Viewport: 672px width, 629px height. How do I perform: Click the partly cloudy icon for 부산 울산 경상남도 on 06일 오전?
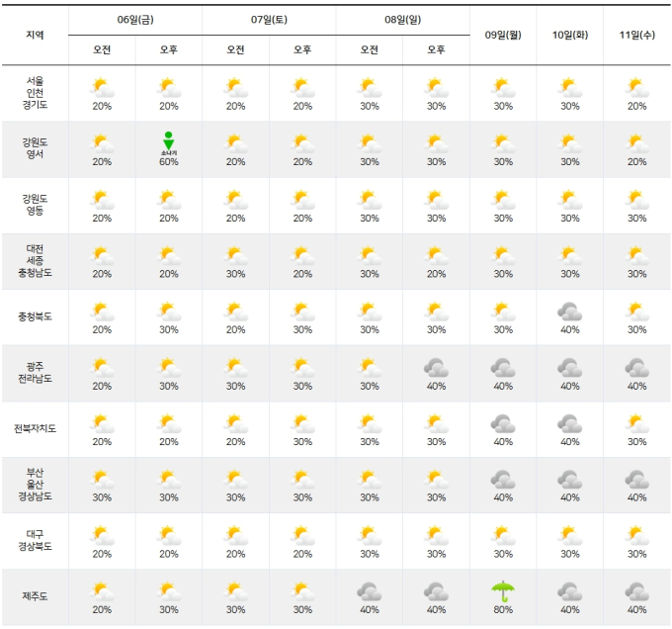pyautogui.click(x=102, y=480)
